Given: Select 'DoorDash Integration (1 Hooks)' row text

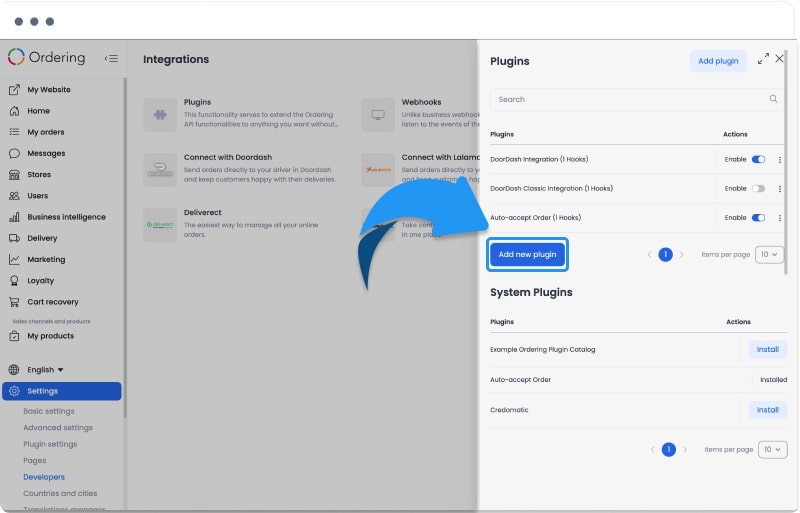Looking at the screenshot, I should 539,159.
